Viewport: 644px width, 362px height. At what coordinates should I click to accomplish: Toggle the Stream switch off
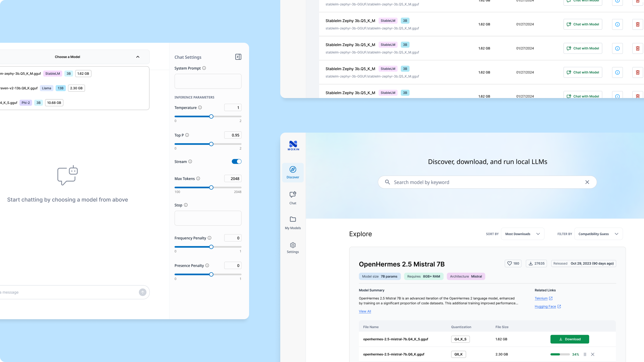click(x=236, y=161)
